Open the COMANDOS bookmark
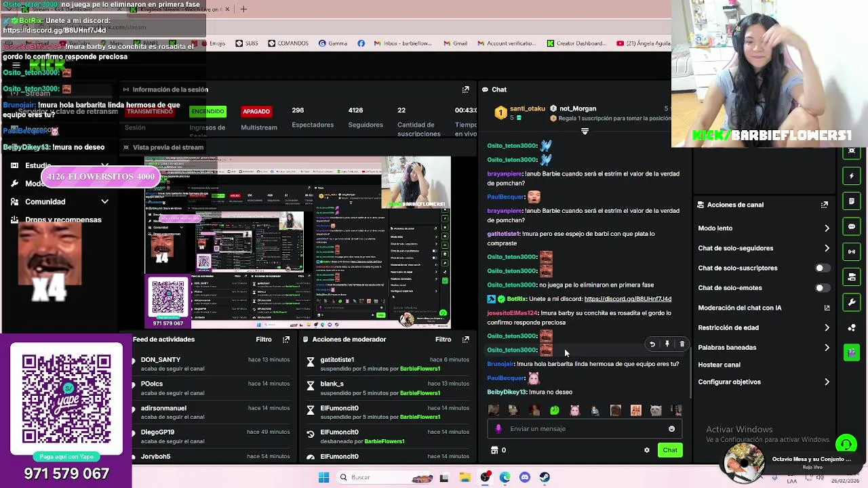The width and height of the screenshot is (868, 488). [288, 43]
